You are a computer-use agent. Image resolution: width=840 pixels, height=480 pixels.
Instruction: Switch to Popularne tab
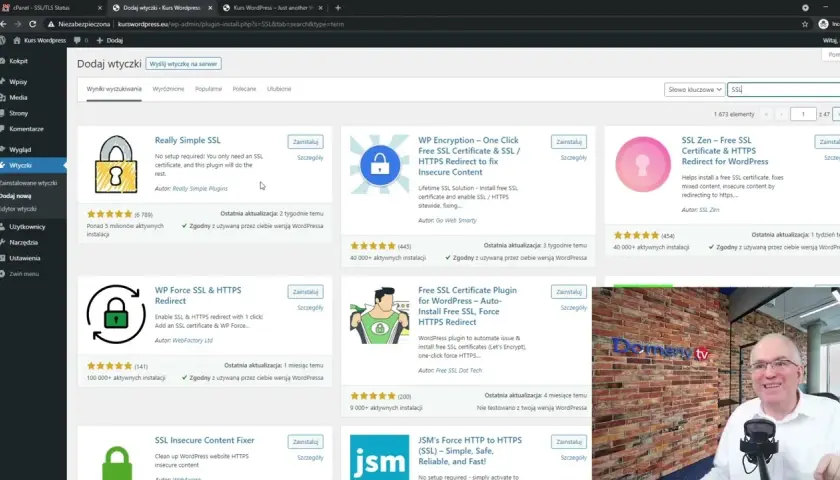pos(208,89)
